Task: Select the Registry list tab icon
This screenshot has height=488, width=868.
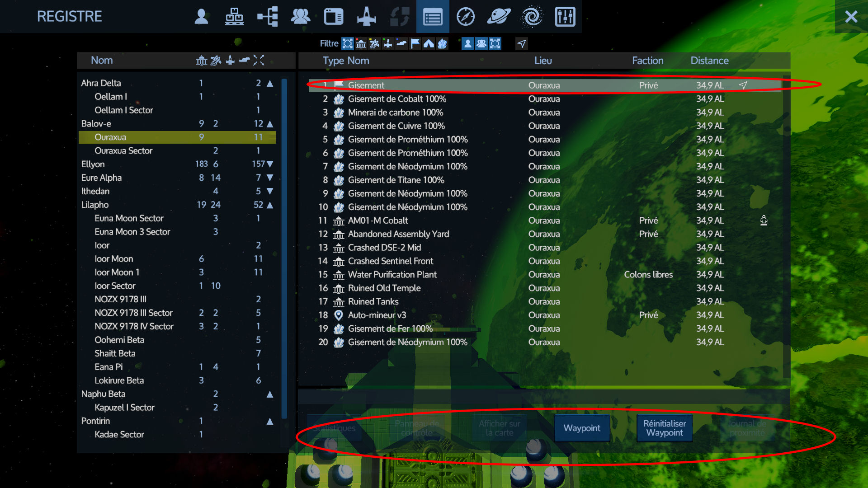Action: (x=433, y=17)
